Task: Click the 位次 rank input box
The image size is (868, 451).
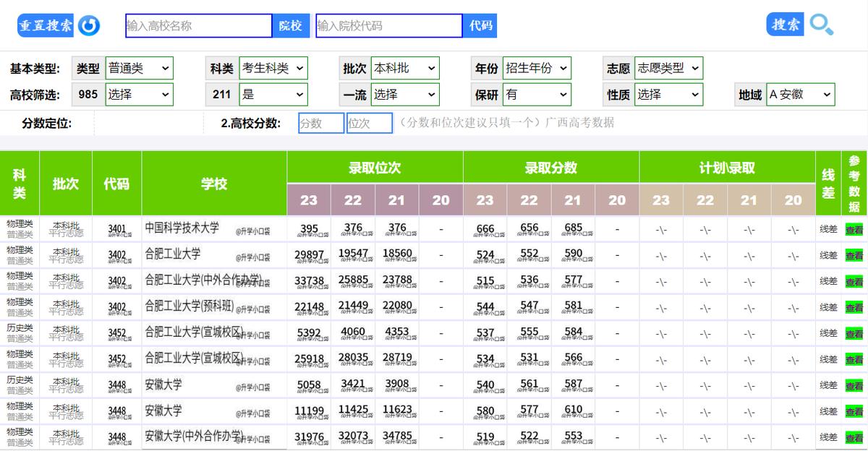Action: click(369, 123)
